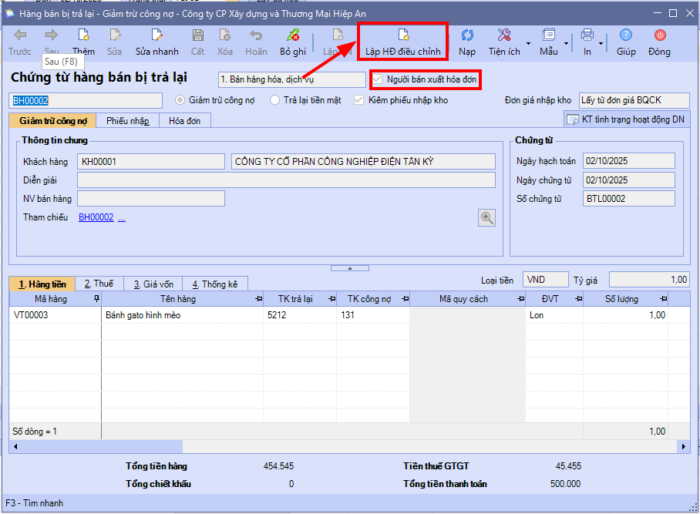This screenshot has height=514, width=700.
Task: Click the In print icon
Action: click(588, 36)
